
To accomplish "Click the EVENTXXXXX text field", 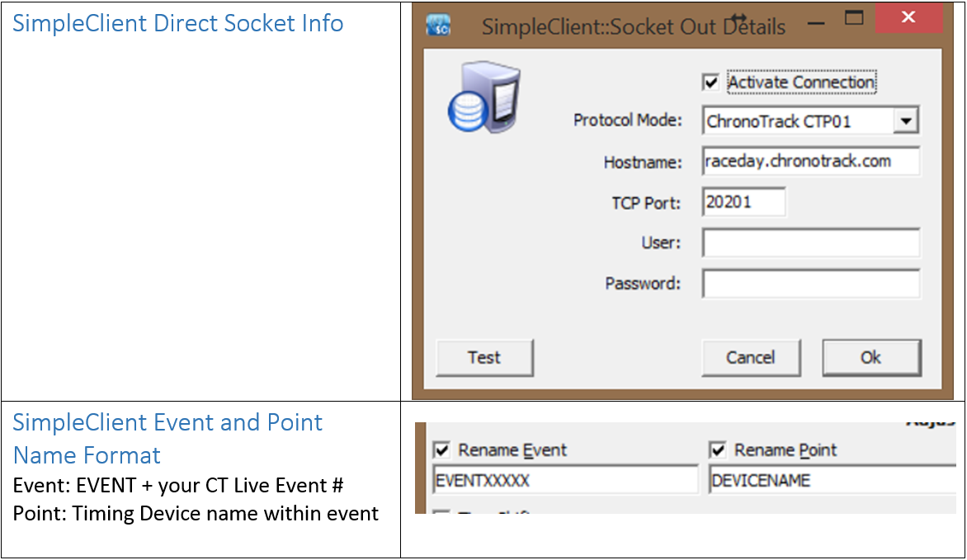I will (x=565, y=480).
